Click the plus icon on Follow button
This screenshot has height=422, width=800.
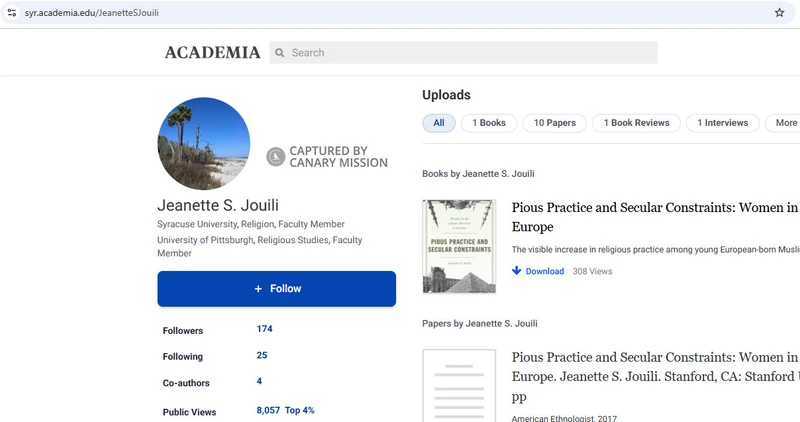point(258,289)
